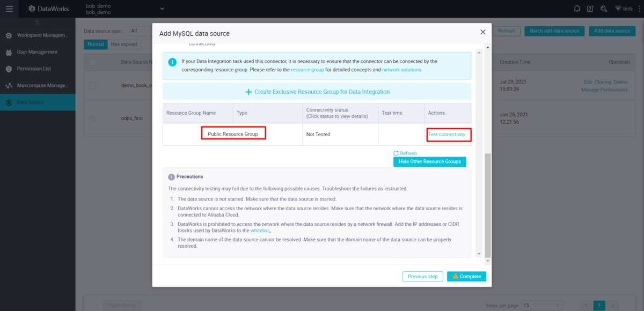Click the DataWorks logo
644x311 pixels.
point(49,9)
